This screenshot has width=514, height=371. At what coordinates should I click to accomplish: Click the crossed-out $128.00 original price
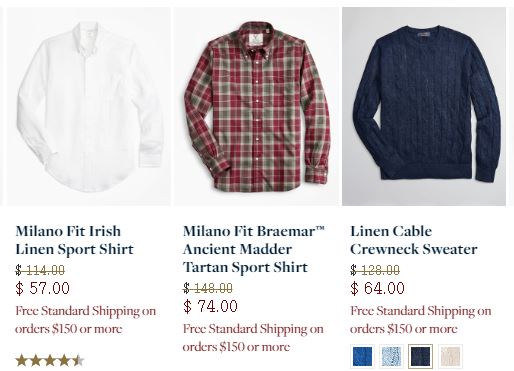[375, 270]
